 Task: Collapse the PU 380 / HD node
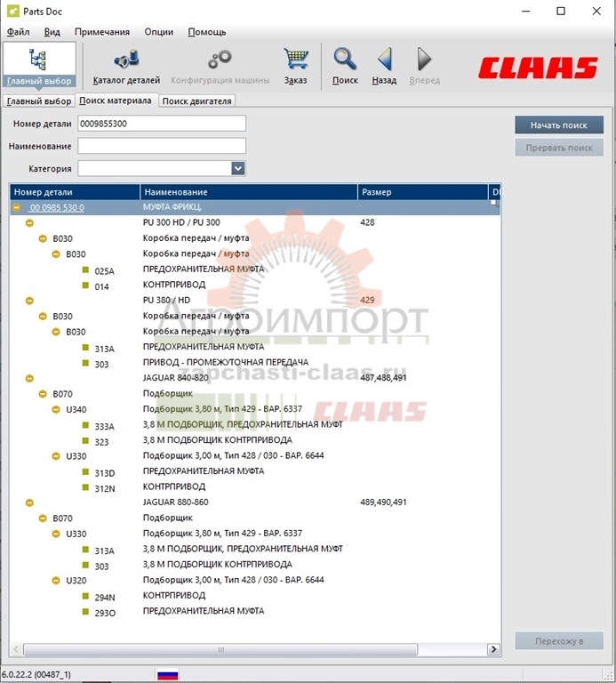[x=29, y=301]
